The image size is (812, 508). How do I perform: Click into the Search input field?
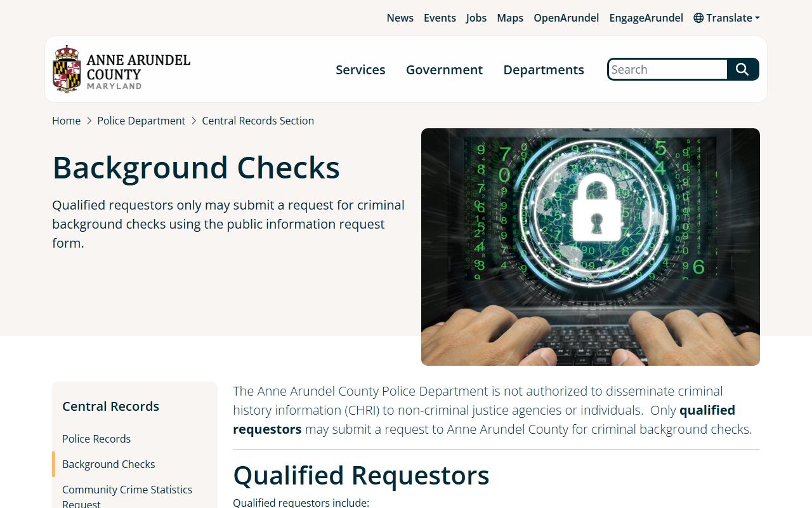(668, 69)
